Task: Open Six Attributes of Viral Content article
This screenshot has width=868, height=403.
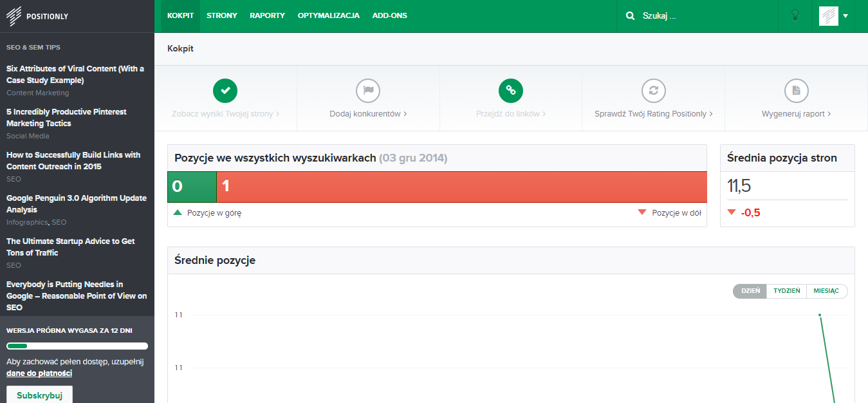Action: coord(75,75)
